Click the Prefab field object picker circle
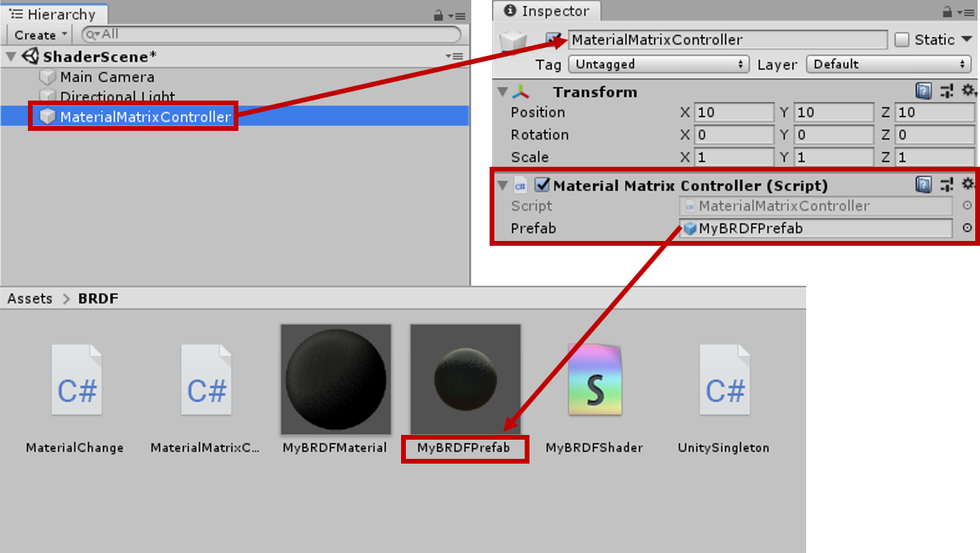 (x=967, y=228)
